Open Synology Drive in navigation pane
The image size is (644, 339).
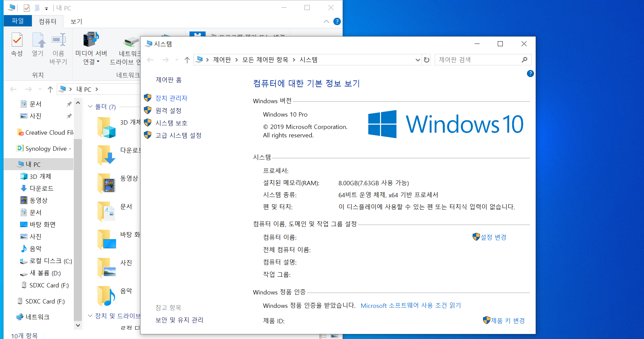coord(44,148)
